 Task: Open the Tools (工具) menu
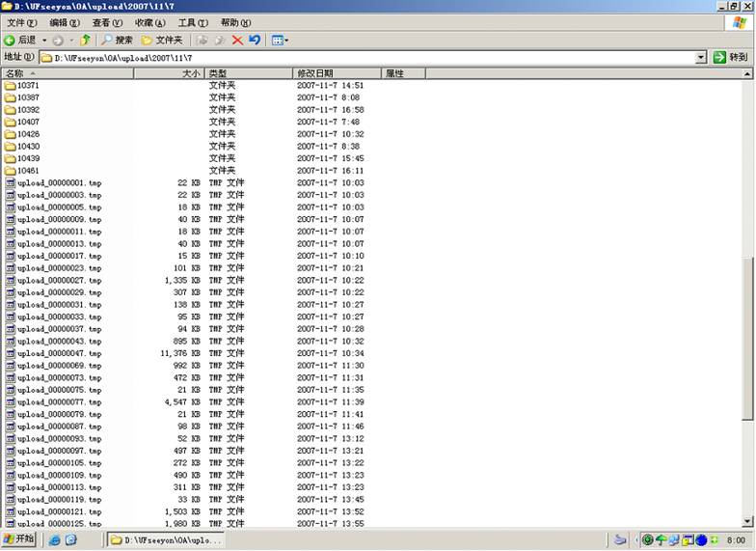[193, 22]
